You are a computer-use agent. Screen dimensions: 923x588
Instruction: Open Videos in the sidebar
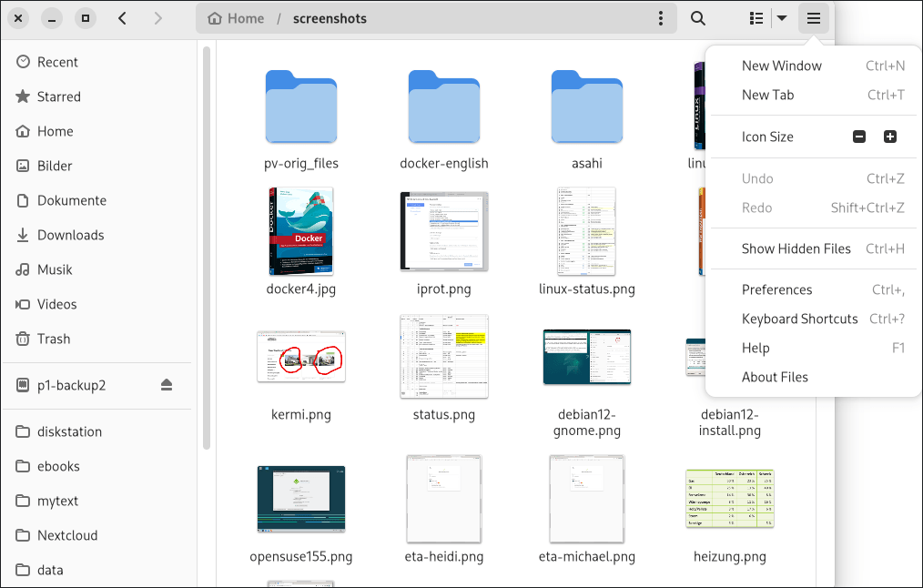pos(99,304)
